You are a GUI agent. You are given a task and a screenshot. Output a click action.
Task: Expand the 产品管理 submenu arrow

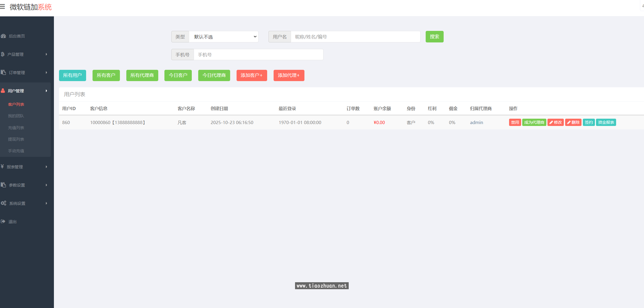(x=46, y=54)
